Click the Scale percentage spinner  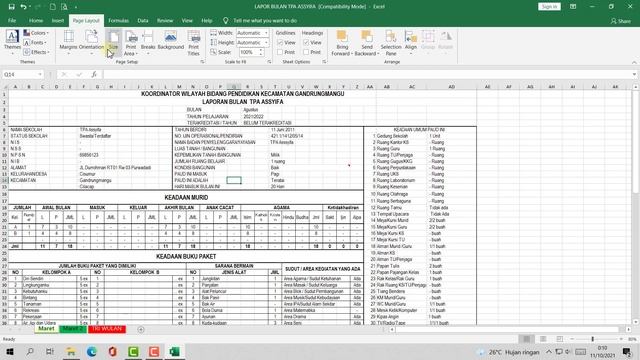point(261,52)
